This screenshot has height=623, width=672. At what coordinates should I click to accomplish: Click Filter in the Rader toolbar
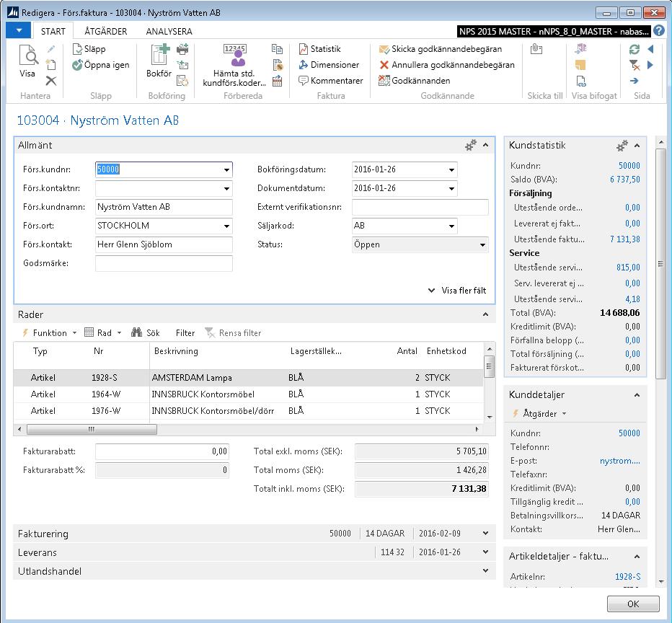pos(185,333)
